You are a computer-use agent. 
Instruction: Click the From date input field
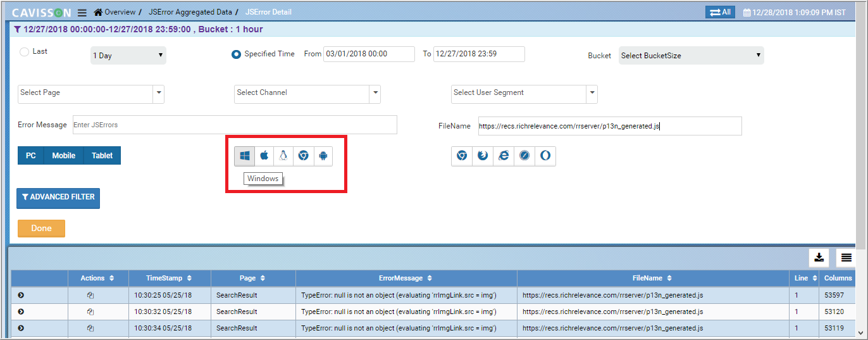click(x=369, y=54)
